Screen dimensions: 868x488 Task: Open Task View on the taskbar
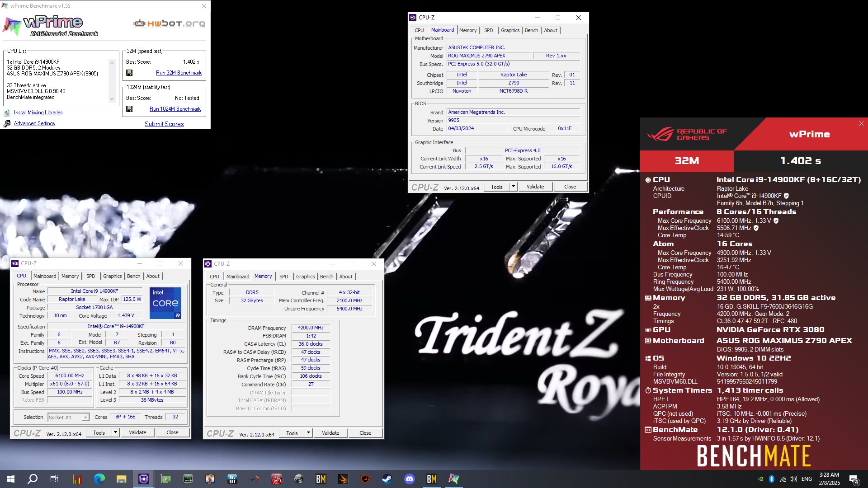[x=54, y=479]
